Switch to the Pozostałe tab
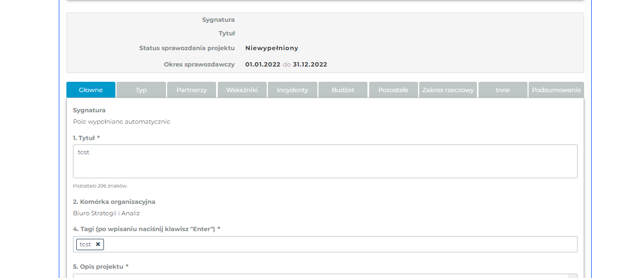The image size is (644, 278). [393, 90]
